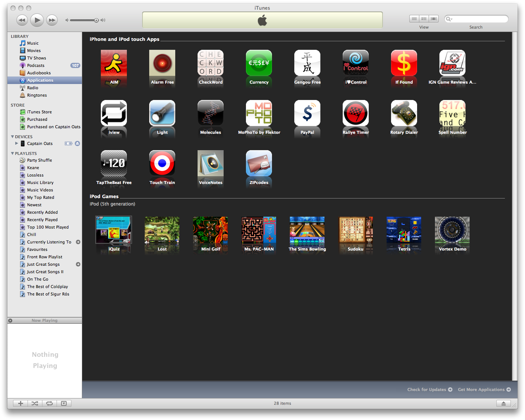Image resolution: width=525 pixels, height=420 pixels.
Task: Switch to list view
Action: pyautogui.click(x=414, y=19)
